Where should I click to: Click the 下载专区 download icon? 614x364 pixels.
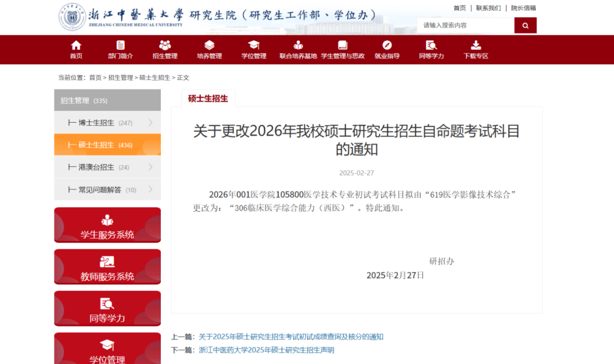point(476,45)
